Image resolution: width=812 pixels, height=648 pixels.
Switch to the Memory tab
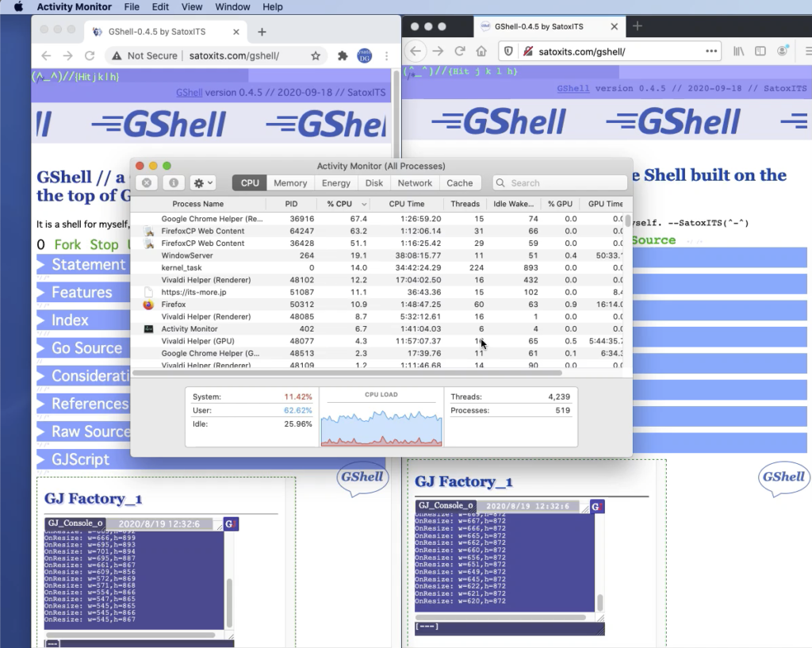click(290, 183)
